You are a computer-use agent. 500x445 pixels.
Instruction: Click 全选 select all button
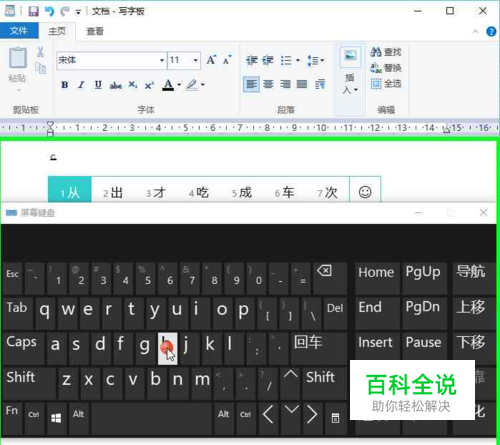click(x=386, y=84)
